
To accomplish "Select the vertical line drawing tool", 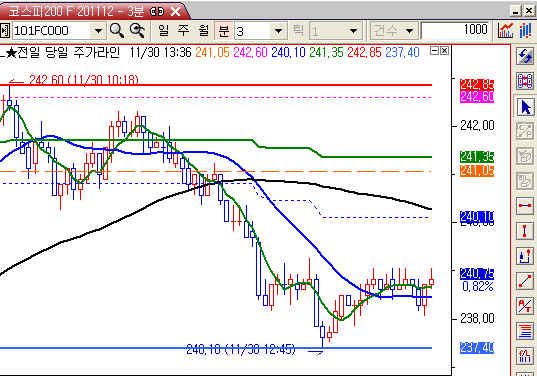I will (x=525, y=231).
